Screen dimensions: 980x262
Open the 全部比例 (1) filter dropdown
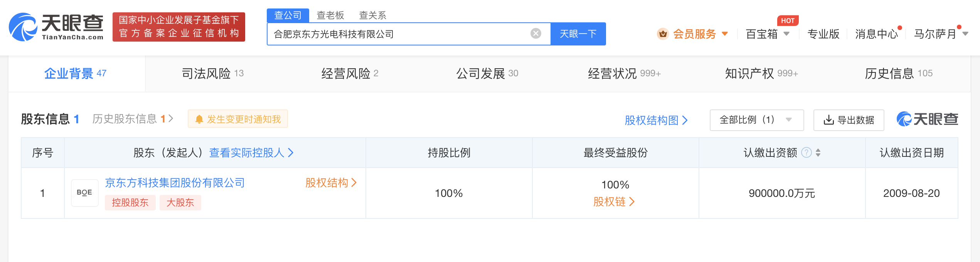(x=756, y=120)
